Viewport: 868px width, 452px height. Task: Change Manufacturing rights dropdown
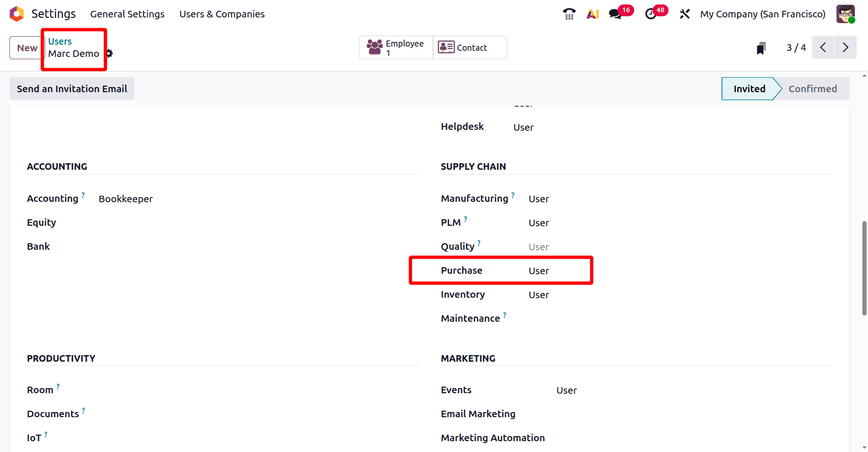click(x=538, y=198)
